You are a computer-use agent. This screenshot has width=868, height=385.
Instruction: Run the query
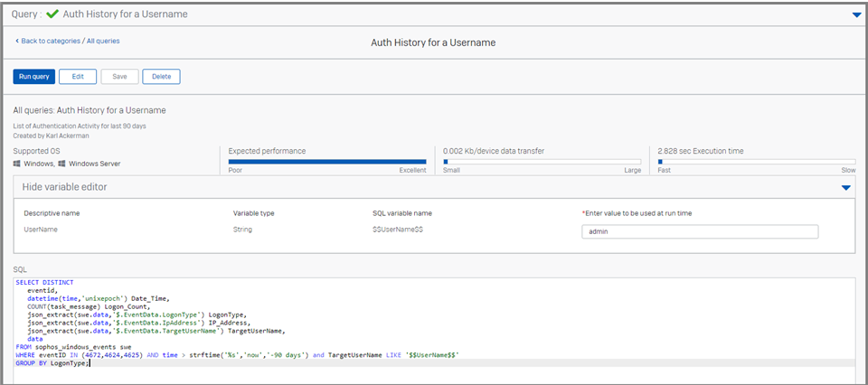[x=33, y=76]
